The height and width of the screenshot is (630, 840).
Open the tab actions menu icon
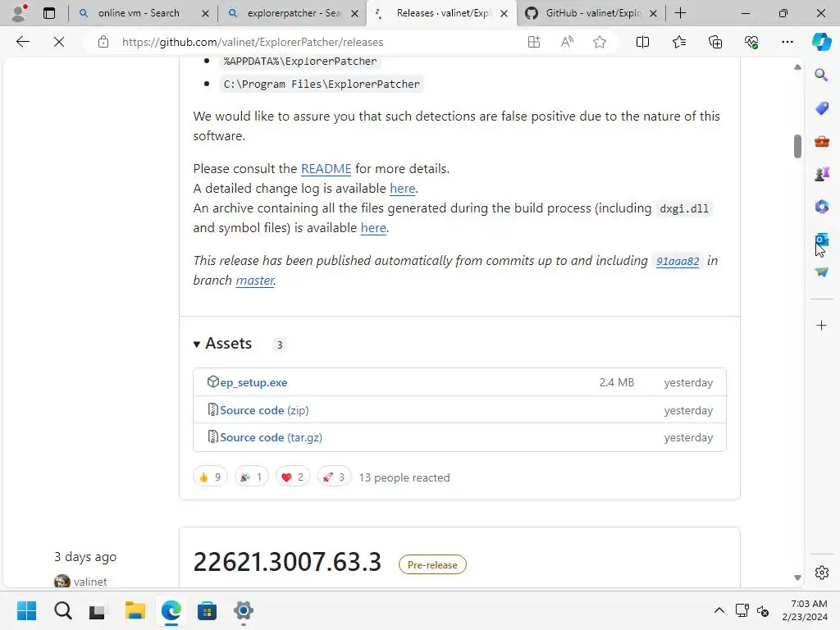49,13
